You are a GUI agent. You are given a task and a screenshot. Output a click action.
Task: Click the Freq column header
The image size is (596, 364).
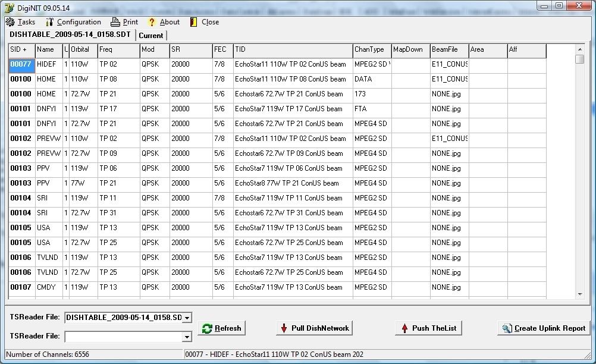click(118, 51)
